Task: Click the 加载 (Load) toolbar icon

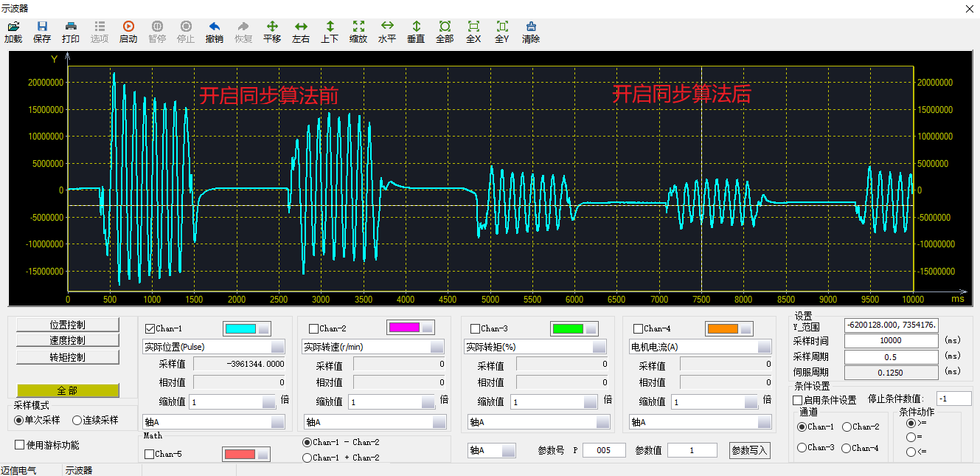Action: [13, 27]
